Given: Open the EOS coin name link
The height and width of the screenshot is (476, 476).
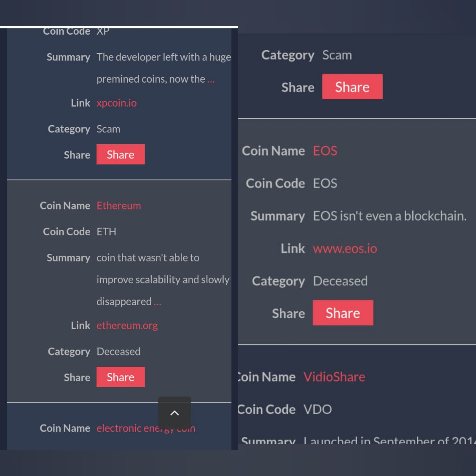Looking at the screenshot, I should coord(325,151).
